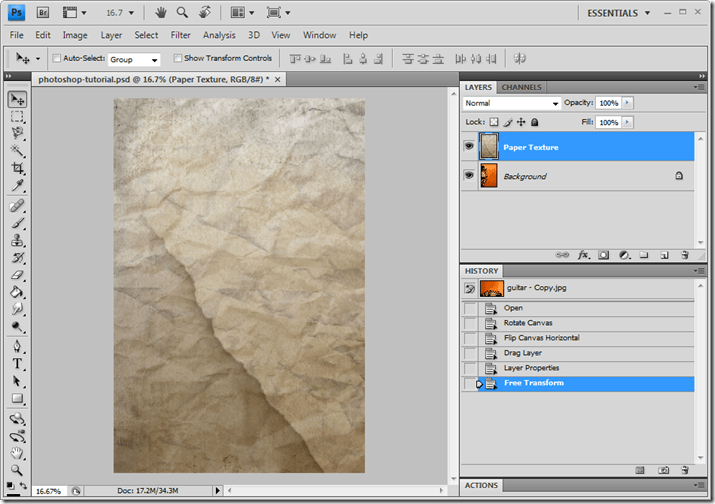Select the Eyedropper tool
715x504 pixels.
[17, 186]
